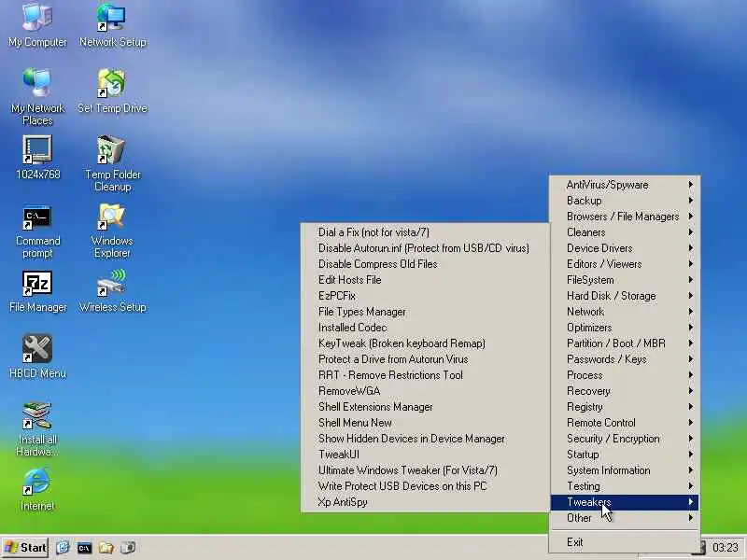Select the HBCD Menu desktop icon
This screenshot has height=560, width=747.
point(37,357)
